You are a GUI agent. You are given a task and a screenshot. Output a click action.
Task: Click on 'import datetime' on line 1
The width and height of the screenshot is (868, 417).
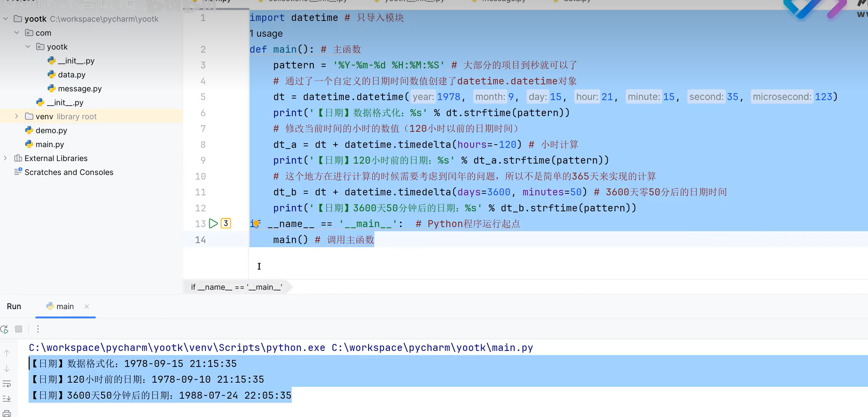pyautogui.click(x=294, y=18)
